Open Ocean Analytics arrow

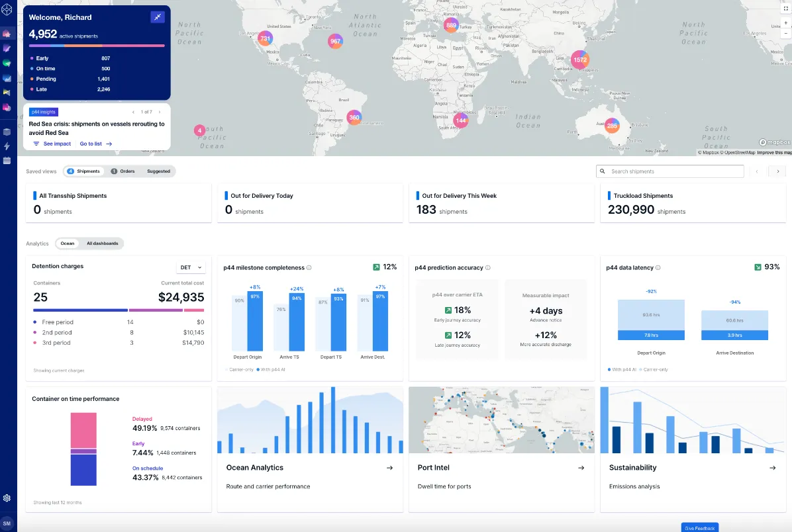389,468
